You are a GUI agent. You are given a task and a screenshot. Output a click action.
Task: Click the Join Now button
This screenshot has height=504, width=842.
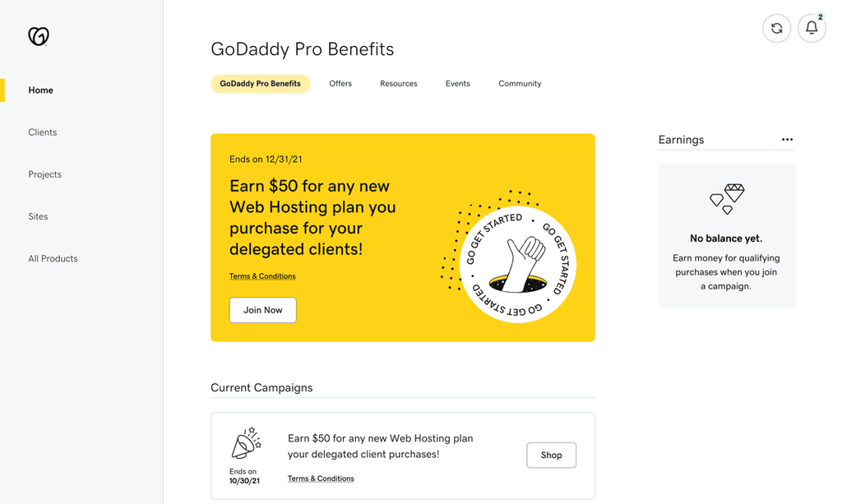pos(262,310)
